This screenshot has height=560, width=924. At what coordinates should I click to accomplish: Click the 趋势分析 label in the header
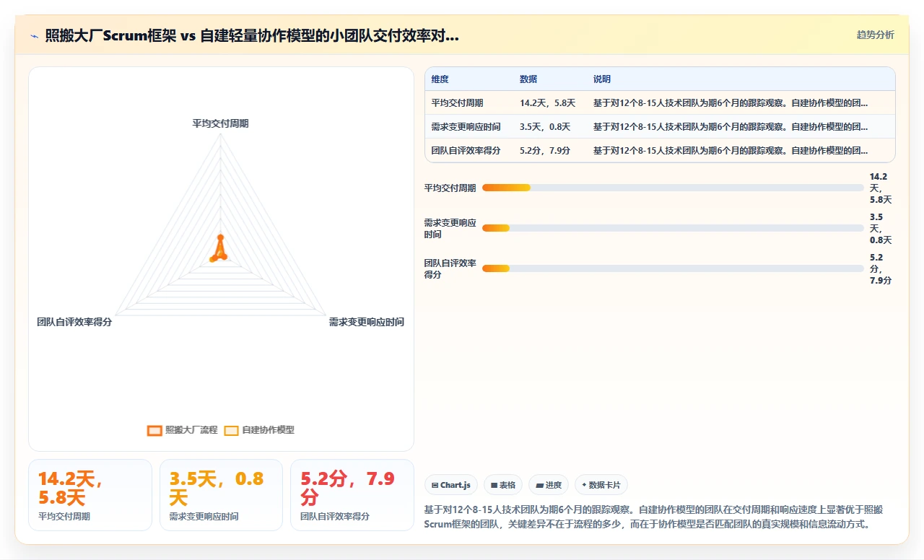point(875,35)
